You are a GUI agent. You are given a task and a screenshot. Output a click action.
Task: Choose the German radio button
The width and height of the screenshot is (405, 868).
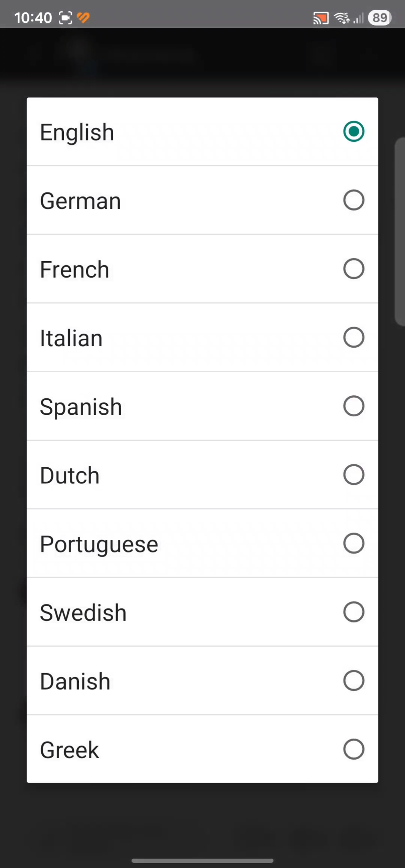[x=354, y=200]
